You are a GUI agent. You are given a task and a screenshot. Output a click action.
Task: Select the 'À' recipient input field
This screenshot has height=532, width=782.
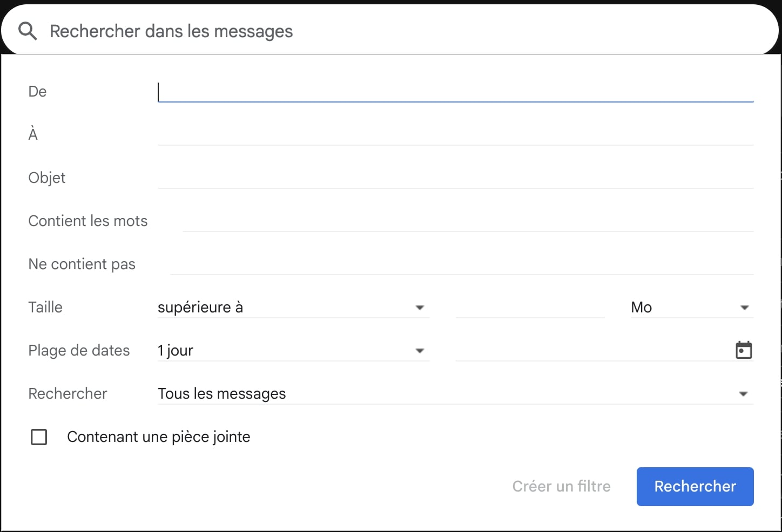[455, 135]
